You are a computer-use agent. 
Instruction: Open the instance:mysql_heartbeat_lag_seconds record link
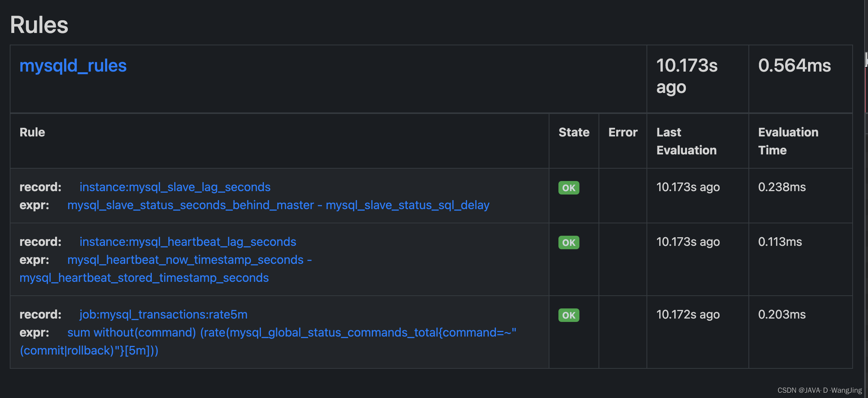[187, 242]
